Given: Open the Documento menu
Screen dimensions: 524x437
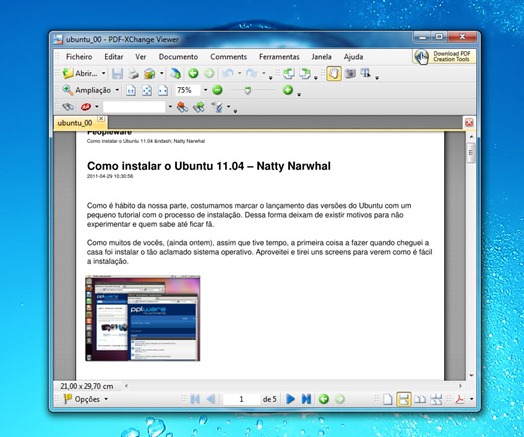Looking at the screenshot, I should tap(178, 57).
